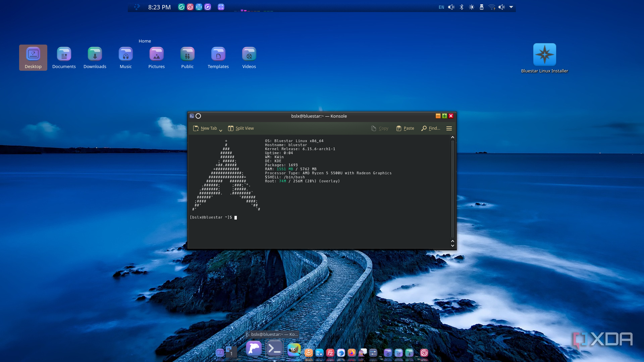Expand the New Tab dropdown arrow
644x362 pixels.
click(221, 130)
